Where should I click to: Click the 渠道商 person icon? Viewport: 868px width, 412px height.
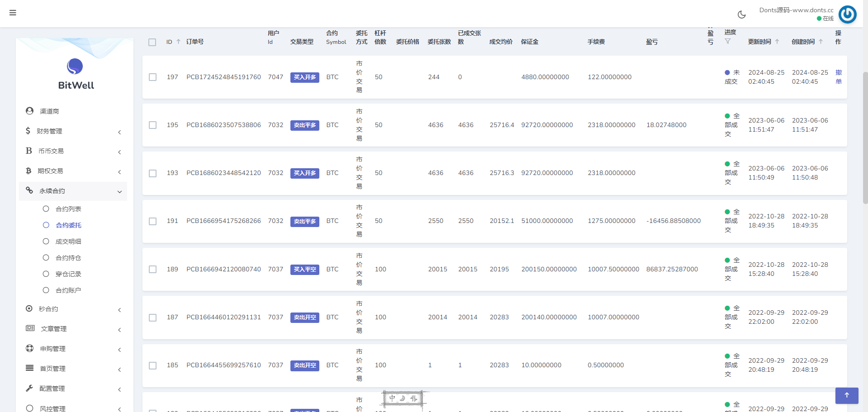(x=30, y=111)
